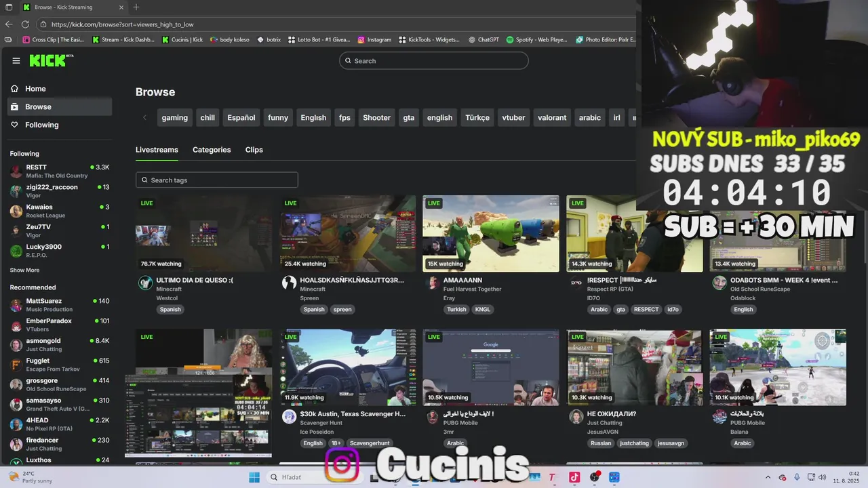Image resolution: width=868 pixels, height=488 pixels.
Task: Select the Español tag chip
Action: (x=241, y=117)
